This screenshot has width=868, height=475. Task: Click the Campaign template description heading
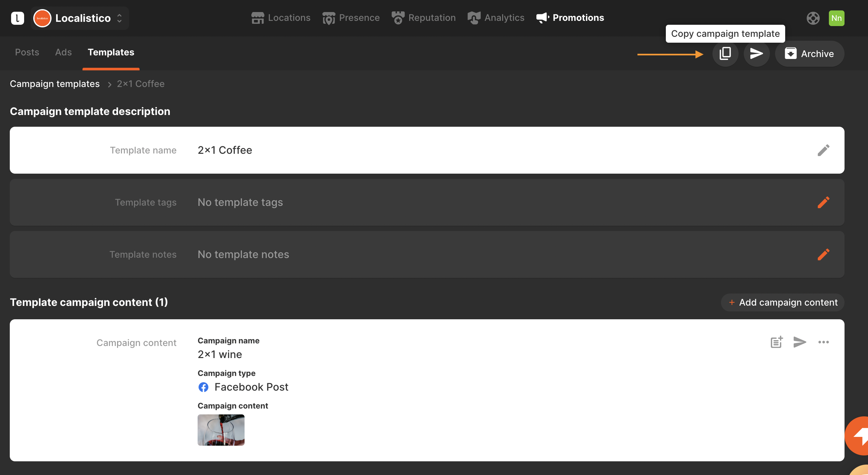(90, 111)
